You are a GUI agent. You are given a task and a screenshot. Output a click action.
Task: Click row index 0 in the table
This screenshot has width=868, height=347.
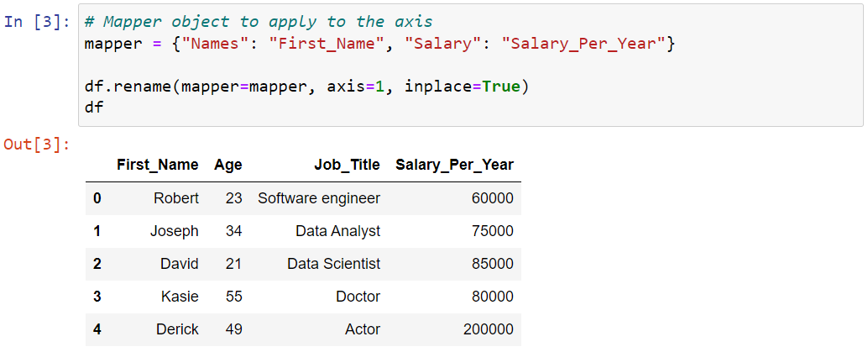(97, 198)
